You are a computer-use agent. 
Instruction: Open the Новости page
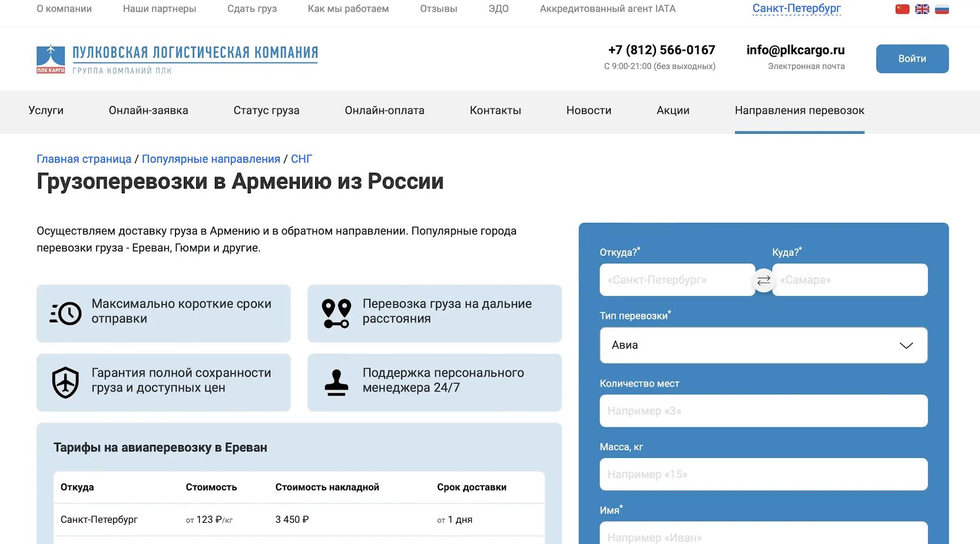tap(589, 110)
